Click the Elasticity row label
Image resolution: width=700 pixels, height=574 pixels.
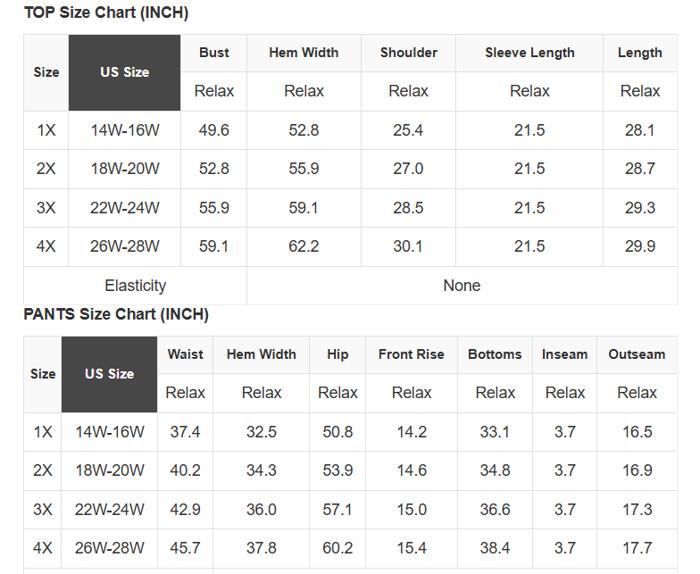tap(135, 285)
